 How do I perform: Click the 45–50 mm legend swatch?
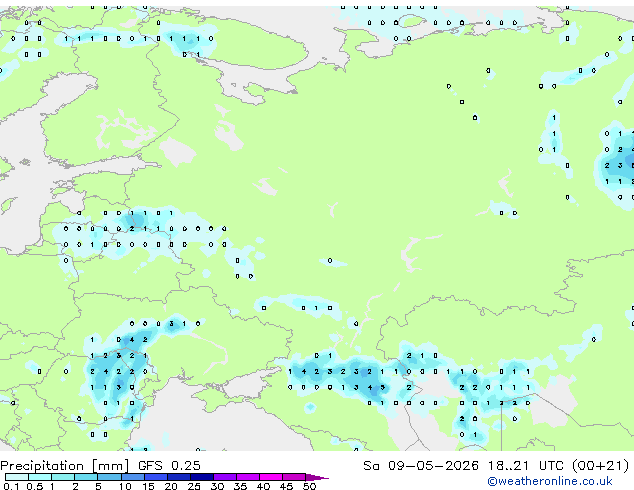pos(294,477)
